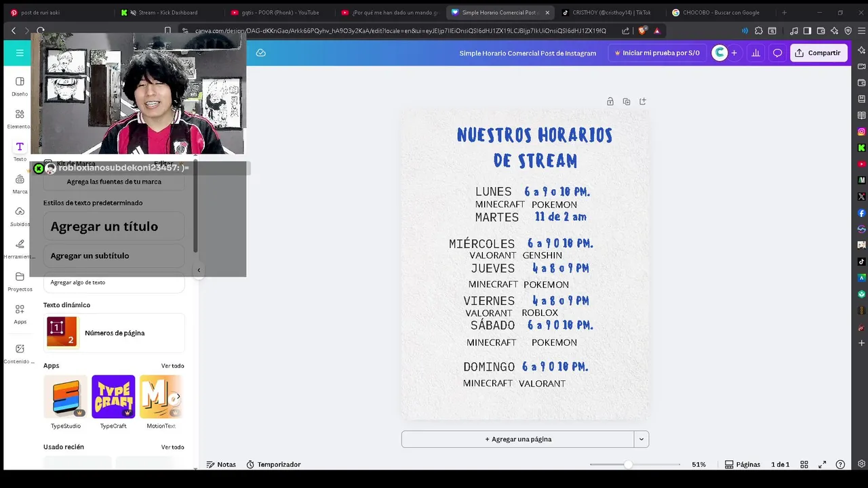The height and width of the screenshot is (488, 868).
Task: Click the 51% zoom level value
Action: tap(698, 464)
